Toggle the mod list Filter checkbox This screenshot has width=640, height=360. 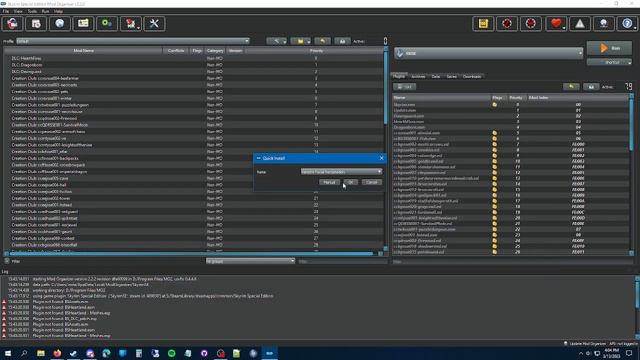pyautogui.click(x=7, y=261)
